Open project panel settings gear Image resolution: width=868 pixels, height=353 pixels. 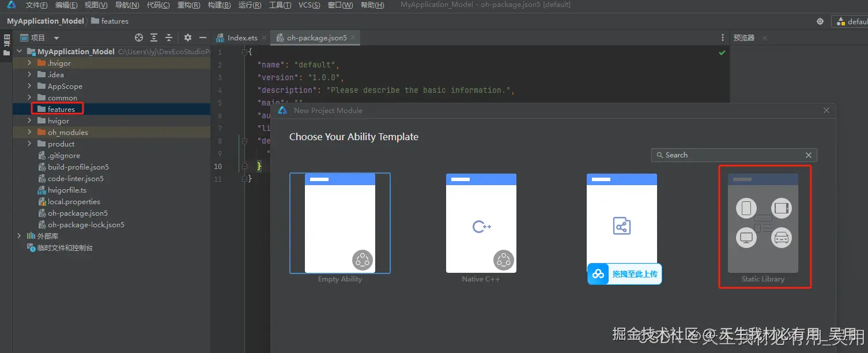click(x=188, y=37)
